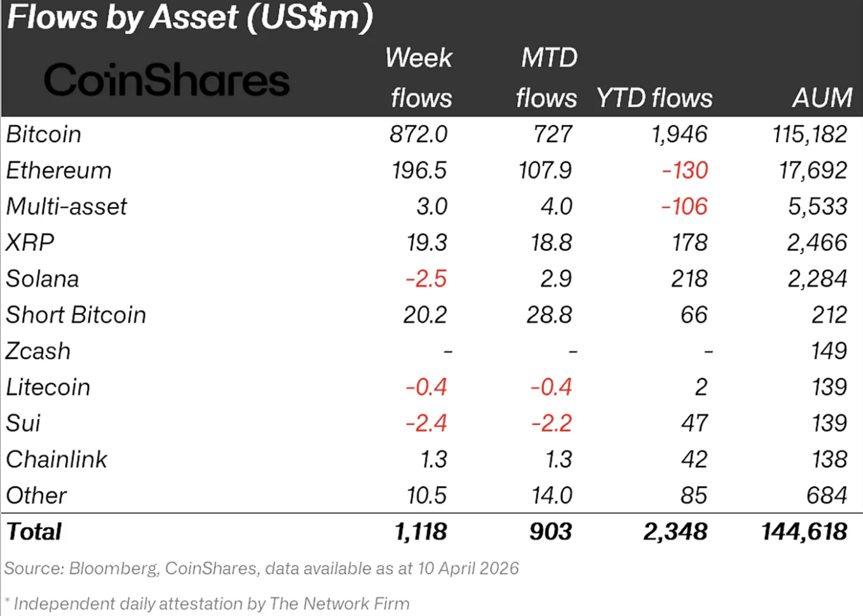Click the AUM column header

pos(822,98)
